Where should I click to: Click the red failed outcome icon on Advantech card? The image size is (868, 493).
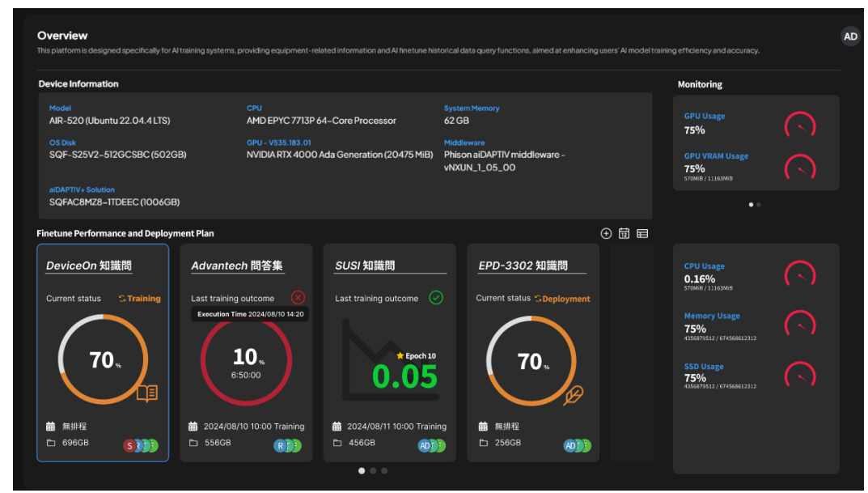click(298, 297)
